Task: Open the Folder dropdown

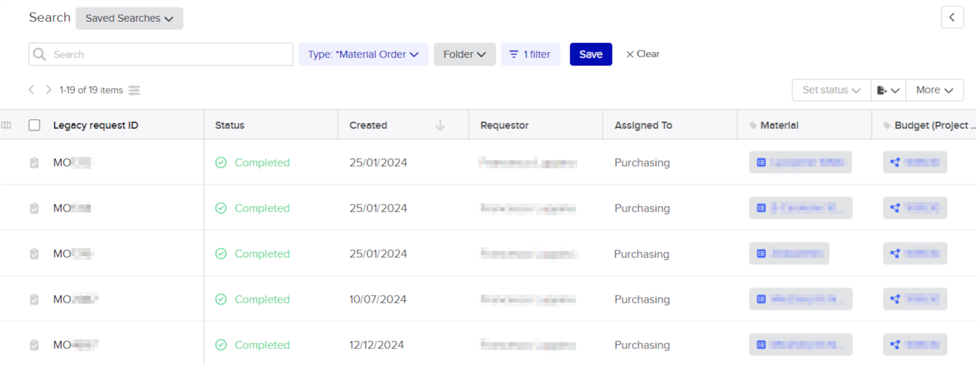Action: pos(465,54)
